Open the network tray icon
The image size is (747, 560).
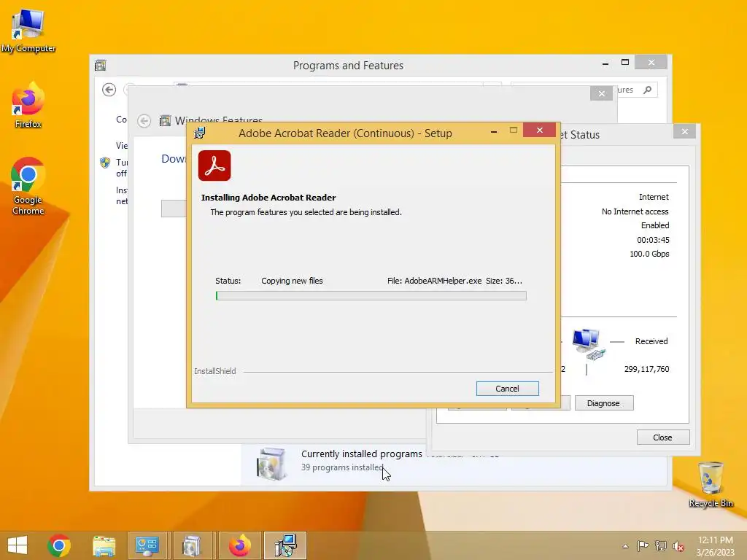tap(661, 546)
